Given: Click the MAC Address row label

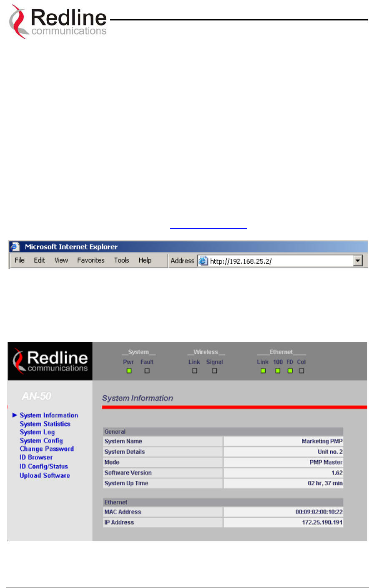Looking at the screenshot, I should pyautogui.click(x=123, y=512).
